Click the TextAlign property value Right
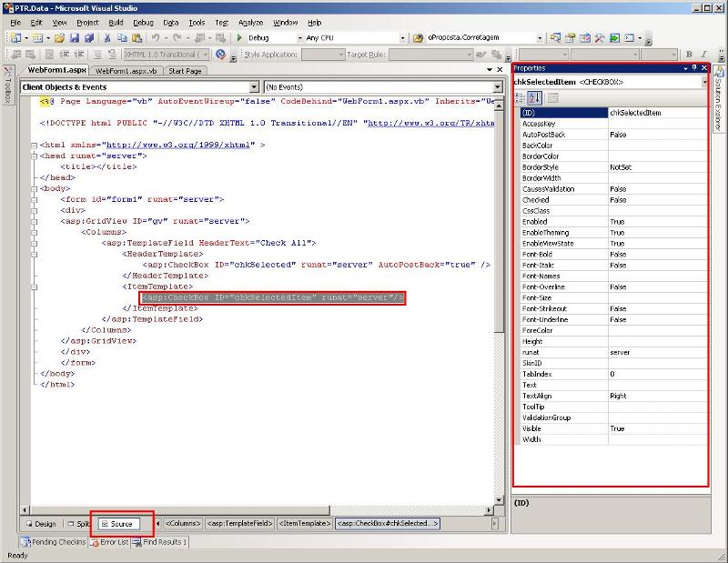Image resolution: width=728 pixels, height=563 pixels. coord(658,396)
